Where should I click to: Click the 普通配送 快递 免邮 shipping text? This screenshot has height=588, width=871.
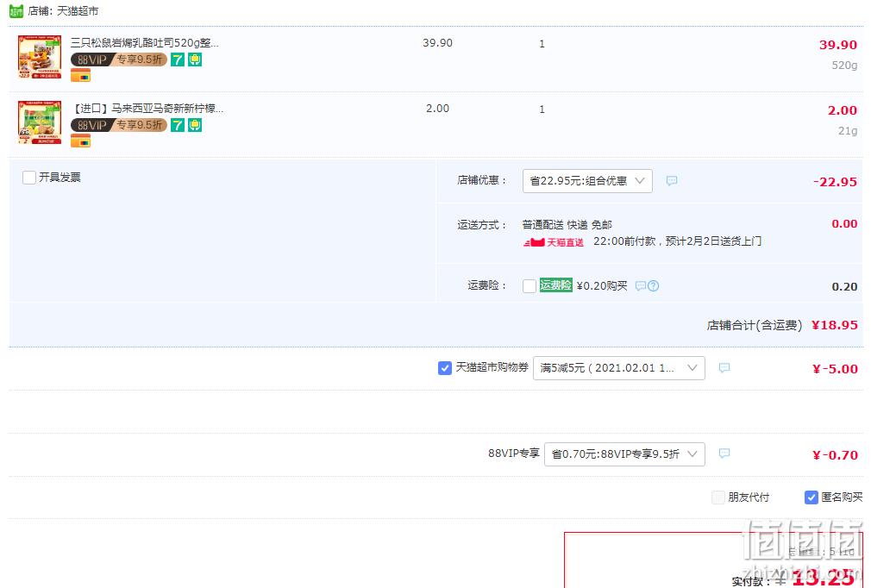point(567,225)
